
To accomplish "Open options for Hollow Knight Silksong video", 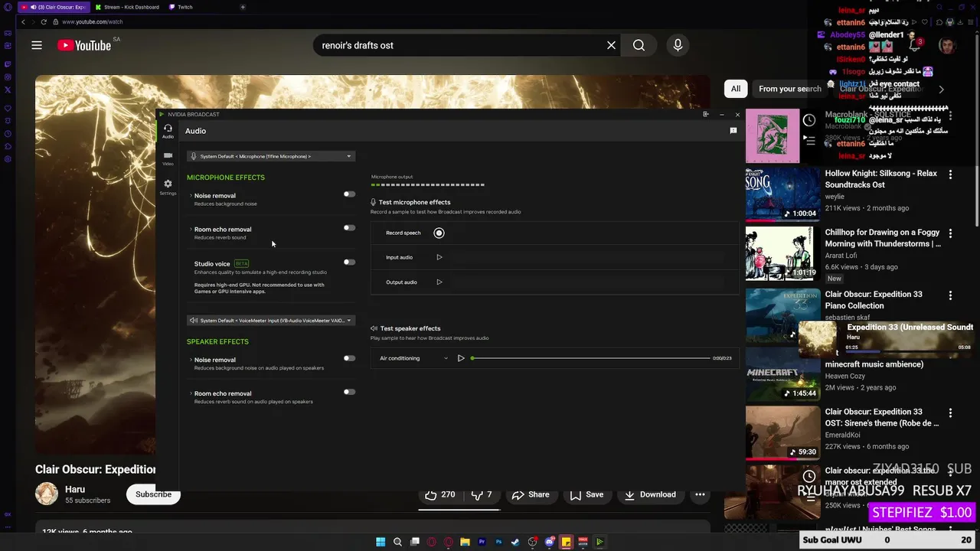I will pyautogui.click(x=950, y=174).
